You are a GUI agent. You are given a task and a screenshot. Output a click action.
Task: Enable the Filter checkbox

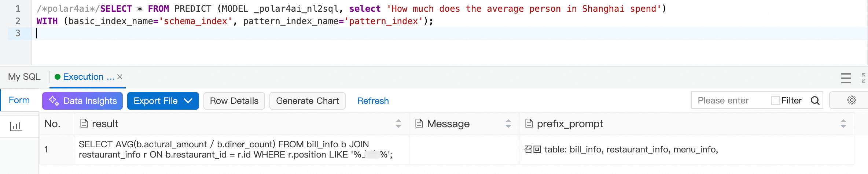pos(775,101)
